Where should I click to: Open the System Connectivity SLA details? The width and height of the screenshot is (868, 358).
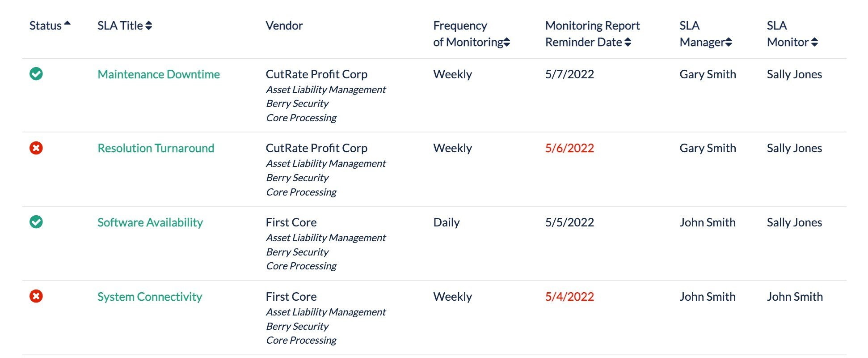(150, 297)
